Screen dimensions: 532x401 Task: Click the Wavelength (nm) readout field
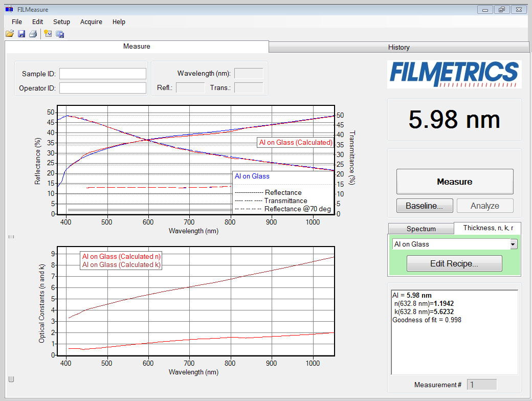[249, 73]
